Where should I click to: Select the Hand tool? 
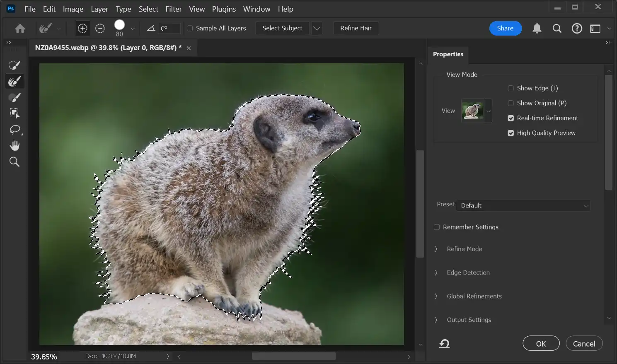tap(15, 145)
